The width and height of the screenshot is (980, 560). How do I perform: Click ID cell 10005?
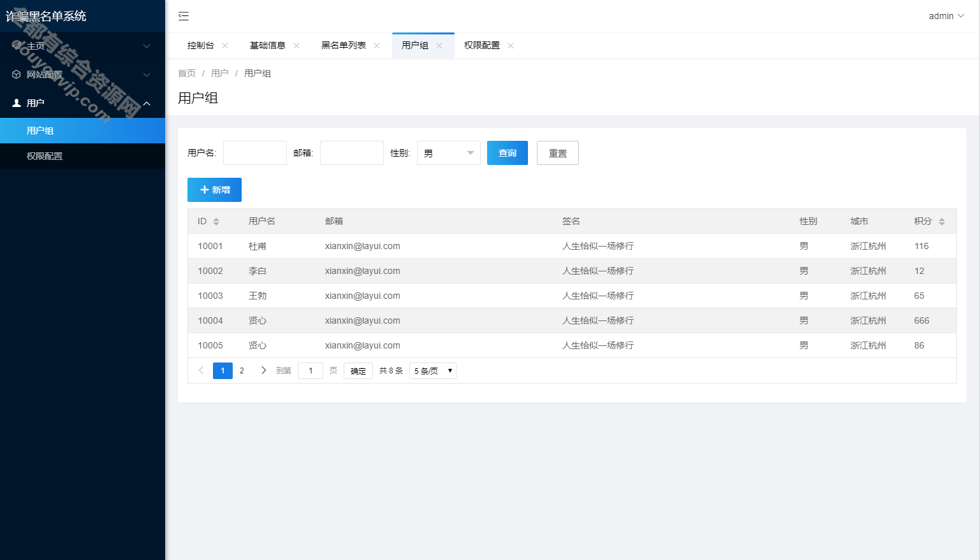(210, 345)
